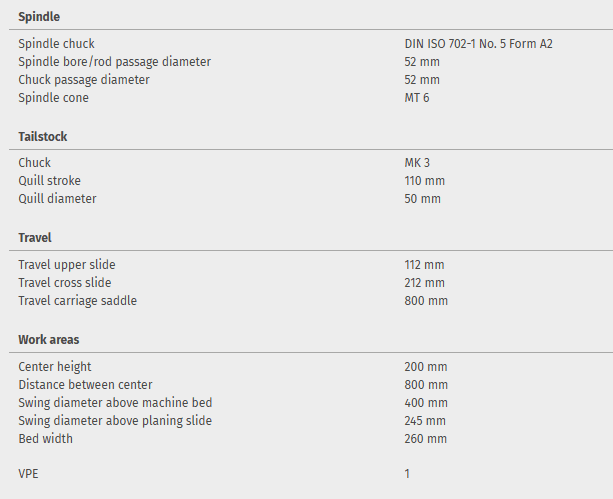Screen dimensions: 613x499
Task: Click the Center height 200 mm value
Action: (x=426, y=367)
